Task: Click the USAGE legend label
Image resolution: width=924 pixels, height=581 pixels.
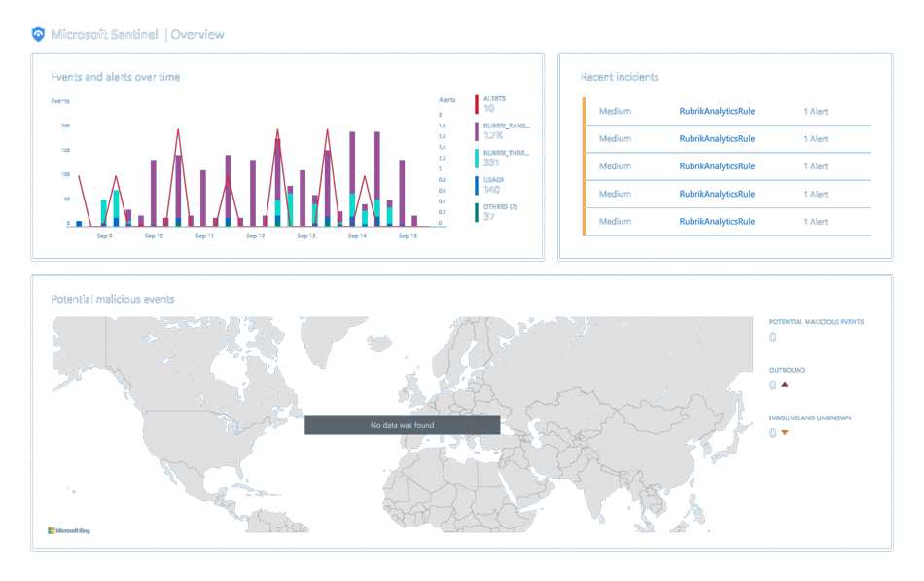Action: coord(493,180)
